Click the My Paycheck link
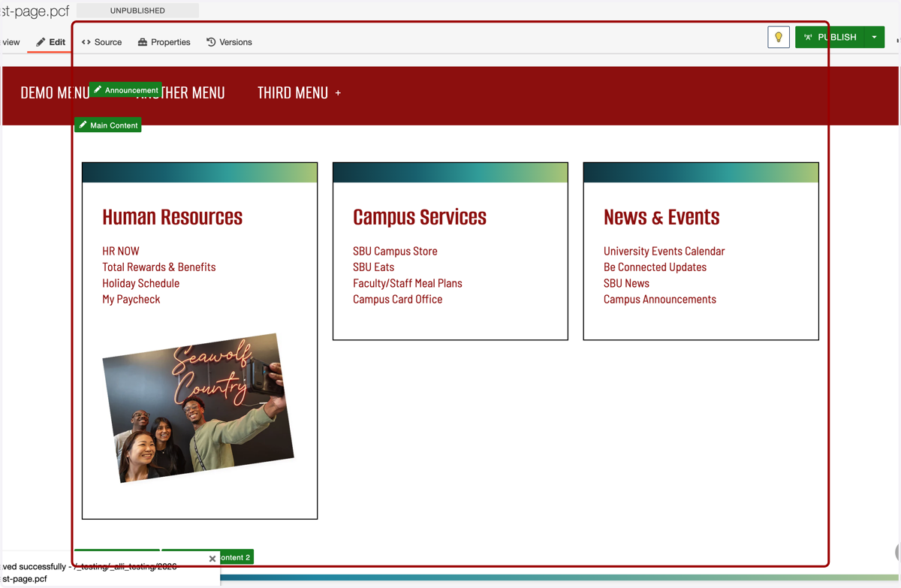Viewport: 901px width, 588px height. [131, 299]
